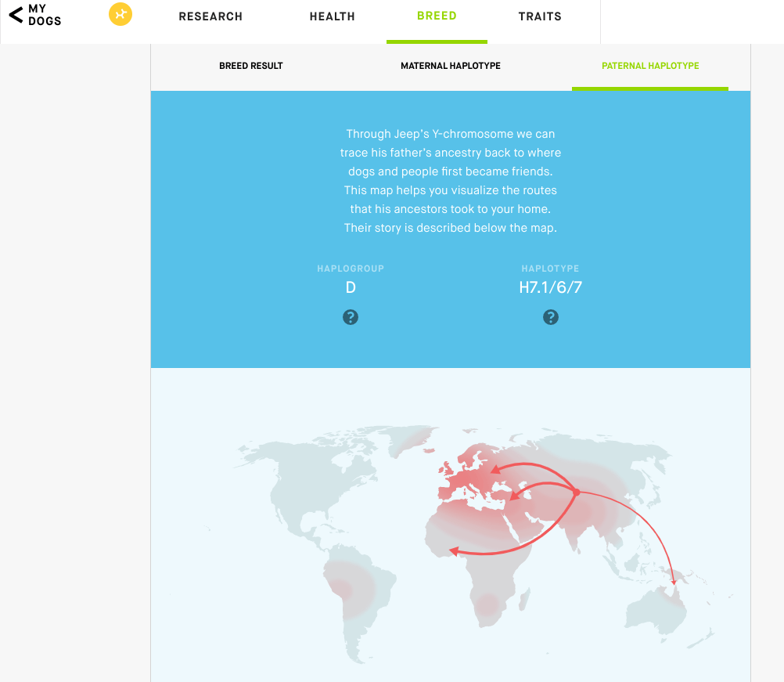The height and width of the screenshot is (682, 784).
Task: Select the Breed tab
Action: click(437, 16)
